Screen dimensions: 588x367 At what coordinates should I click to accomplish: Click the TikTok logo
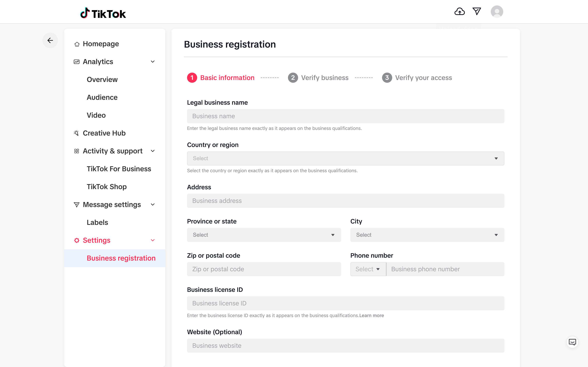click(103, 13)
